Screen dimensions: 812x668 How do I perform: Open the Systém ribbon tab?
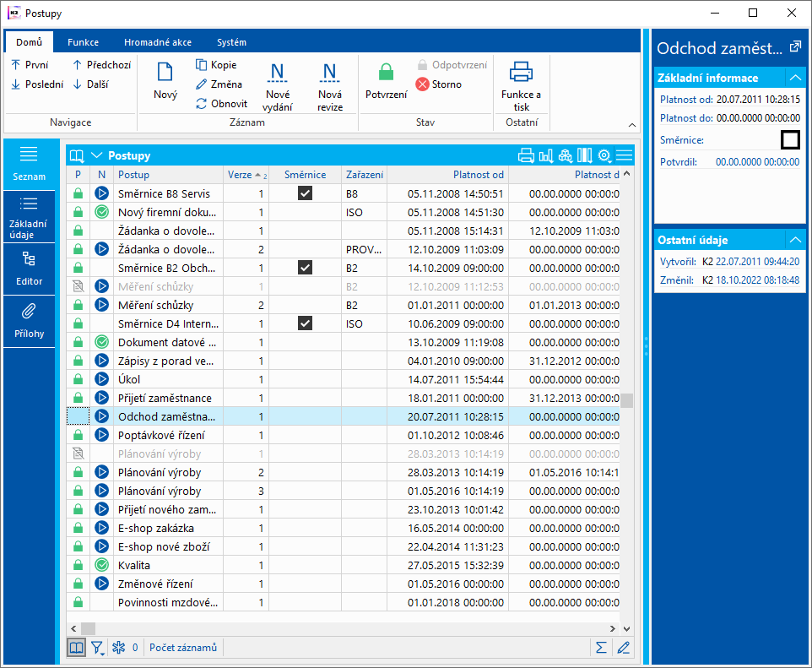click(231, 42)
